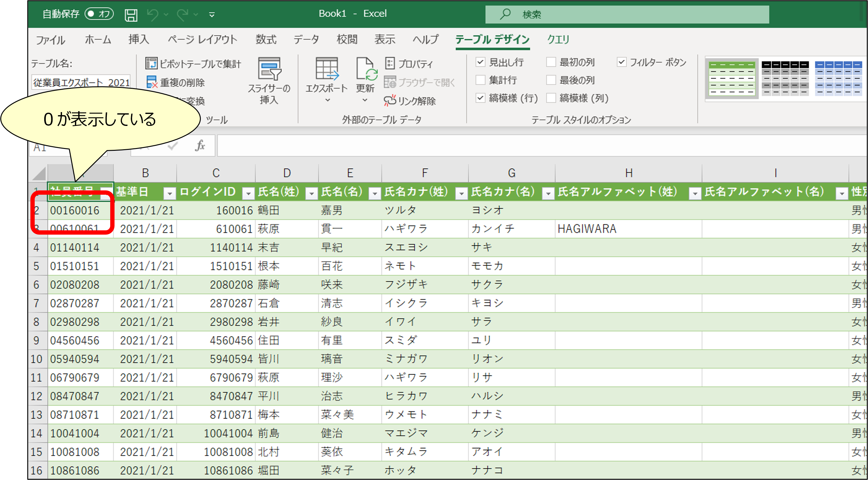Toggle the フィルター ボタン checkbox

pos(622,62)
